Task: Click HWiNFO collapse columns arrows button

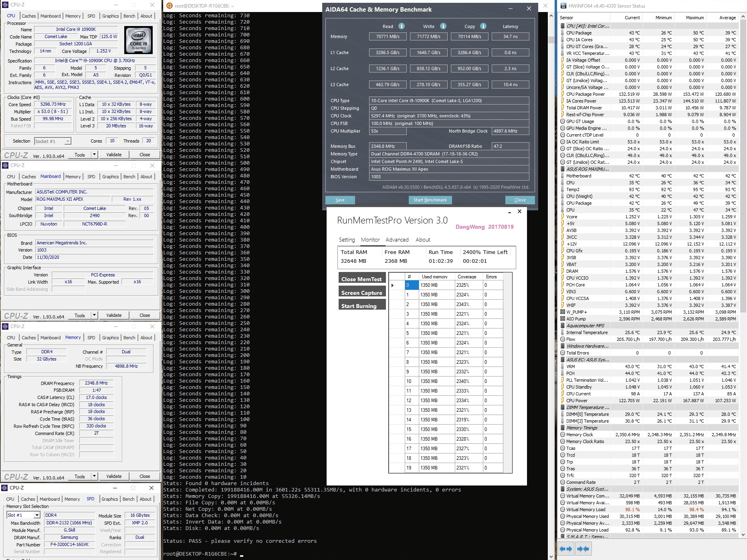Action: (x=583, y=549)
